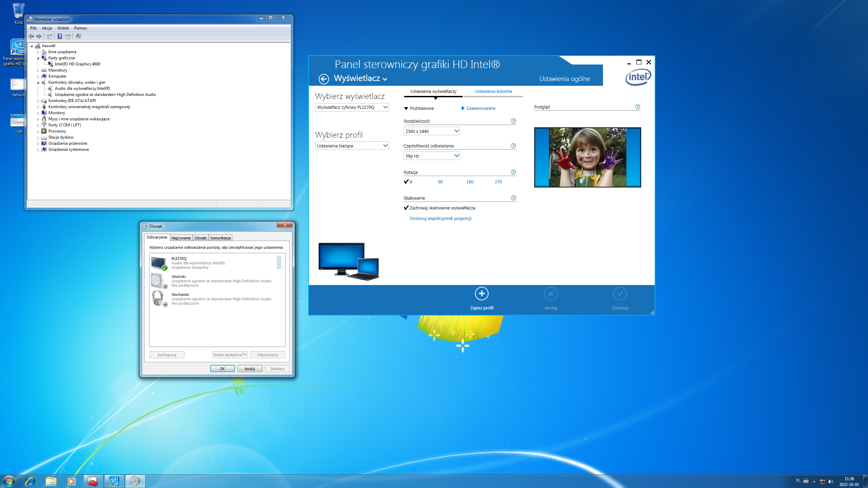Viewport: 868px width, 488px height.
Task: Click the Back arrow in Device Manager toolbar
Action: [x=31, y=37]
